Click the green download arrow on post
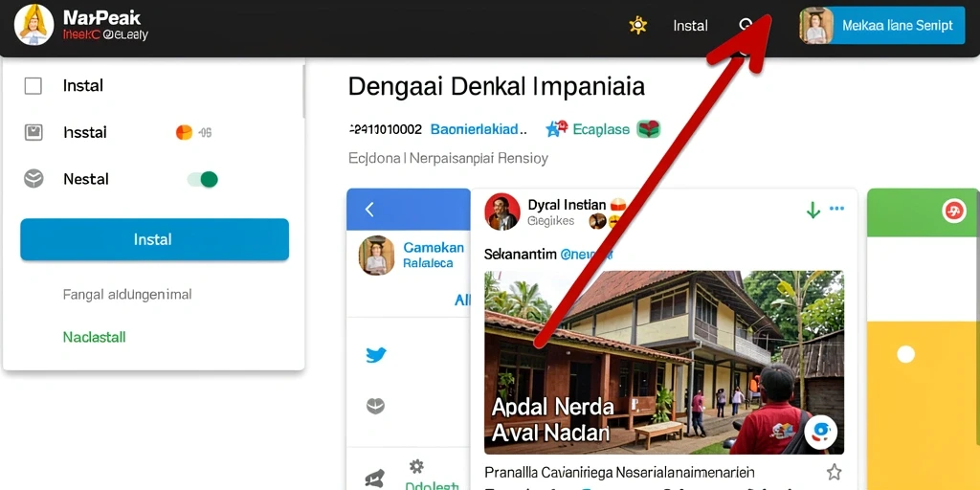 click(x=813, y=210)
